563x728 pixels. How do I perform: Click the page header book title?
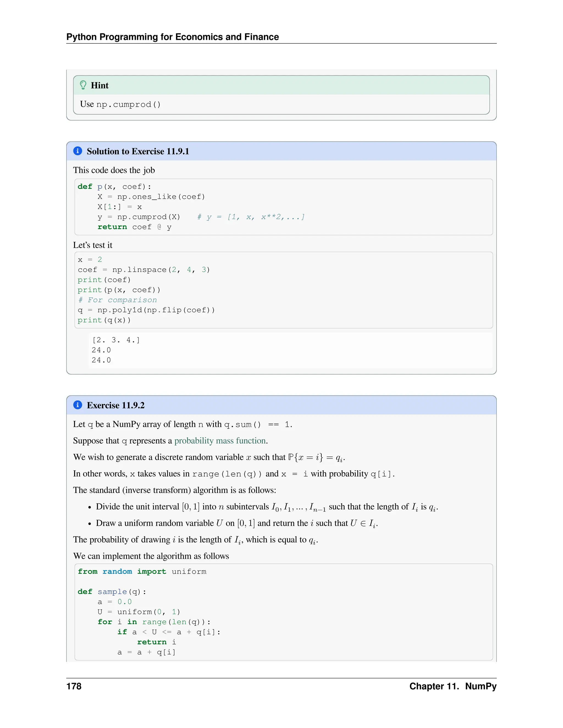tap(172, 37)
